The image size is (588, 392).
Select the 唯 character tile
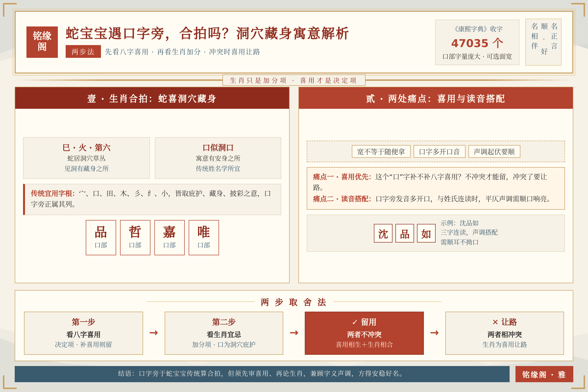click(x=204, y=237)
